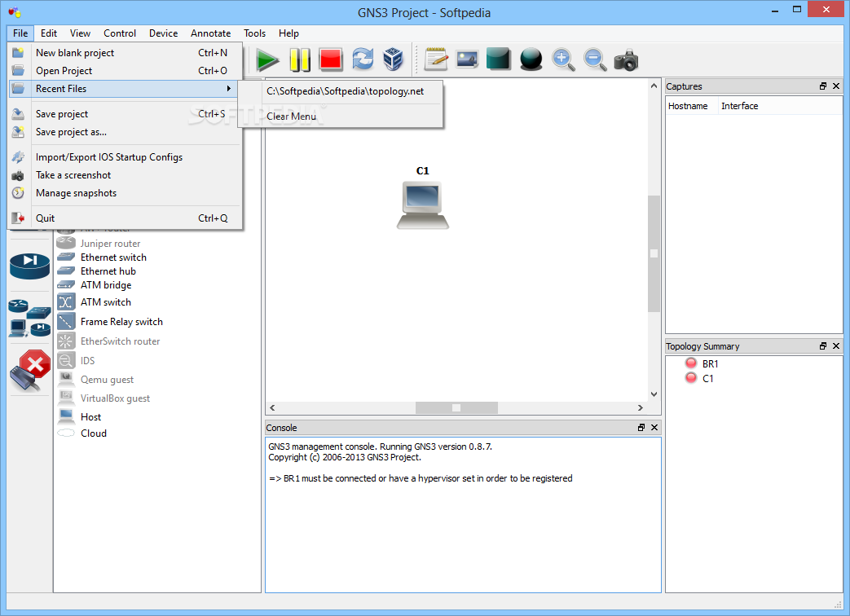Screen dimensions: 850x616
Task: Open the Help menu
Action: [x=289, y=33]
